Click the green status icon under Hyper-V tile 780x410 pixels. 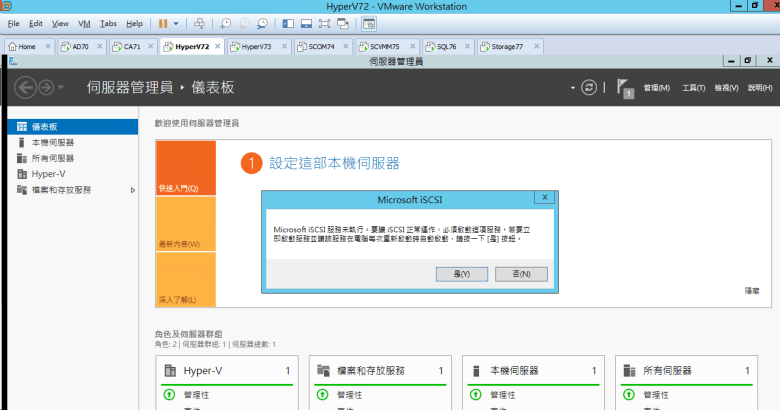click(169, 394)
